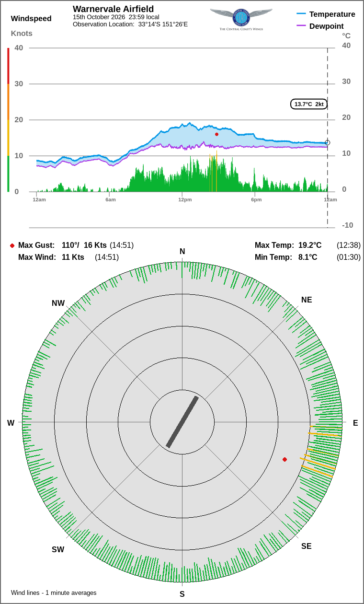Click the E compass label
The image size is (364, 604).
point(355,423)
